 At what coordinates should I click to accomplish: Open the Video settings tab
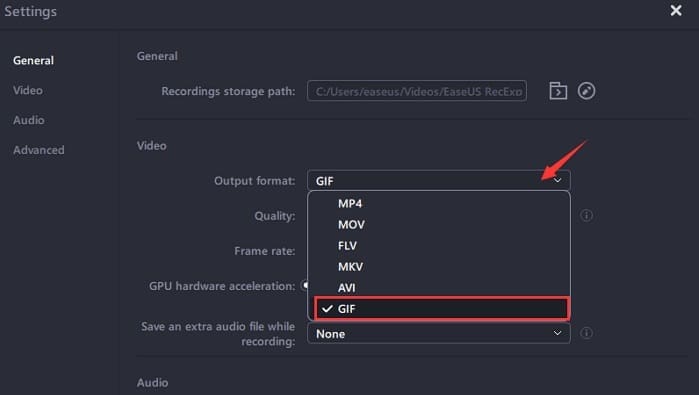click(x=28, y=91)
